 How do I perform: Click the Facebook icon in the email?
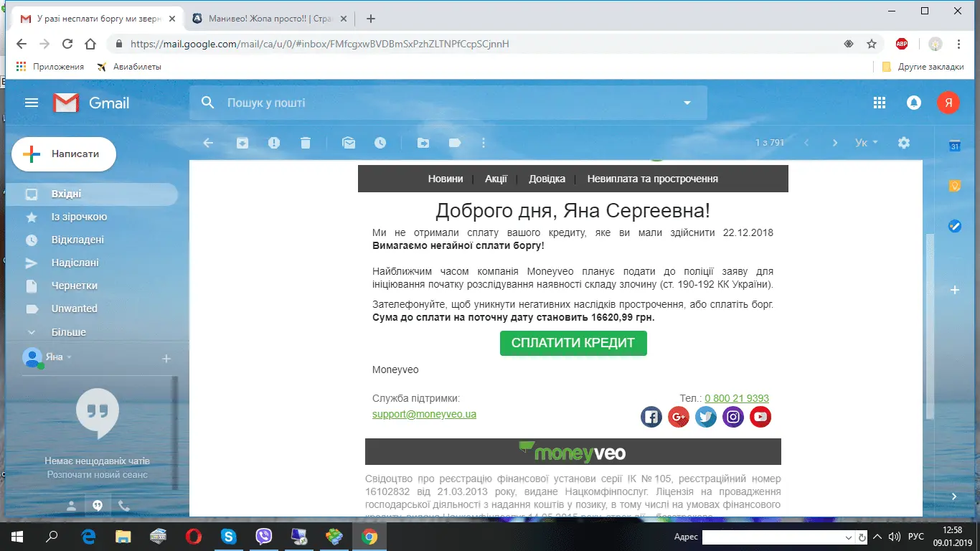coord(651,417)
